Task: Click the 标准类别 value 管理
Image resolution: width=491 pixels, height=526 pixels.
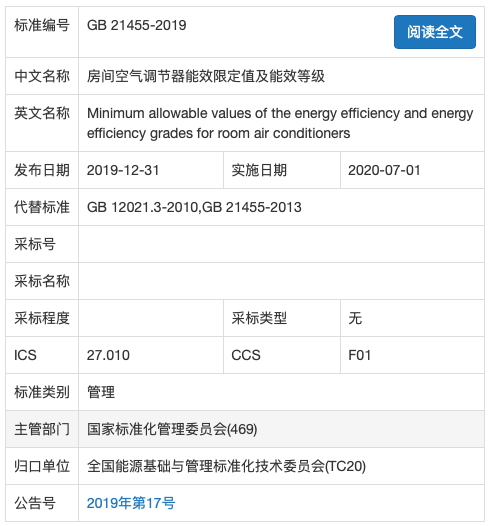Action: point(101,392)
